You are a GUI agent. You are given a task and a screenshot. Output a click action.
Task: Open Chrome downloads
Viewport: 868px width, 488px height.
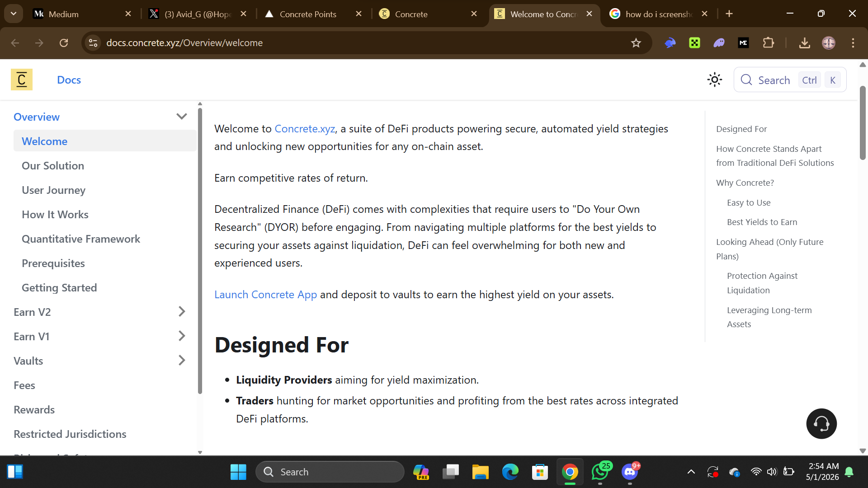pyautogui.click(x=805, y=43)
